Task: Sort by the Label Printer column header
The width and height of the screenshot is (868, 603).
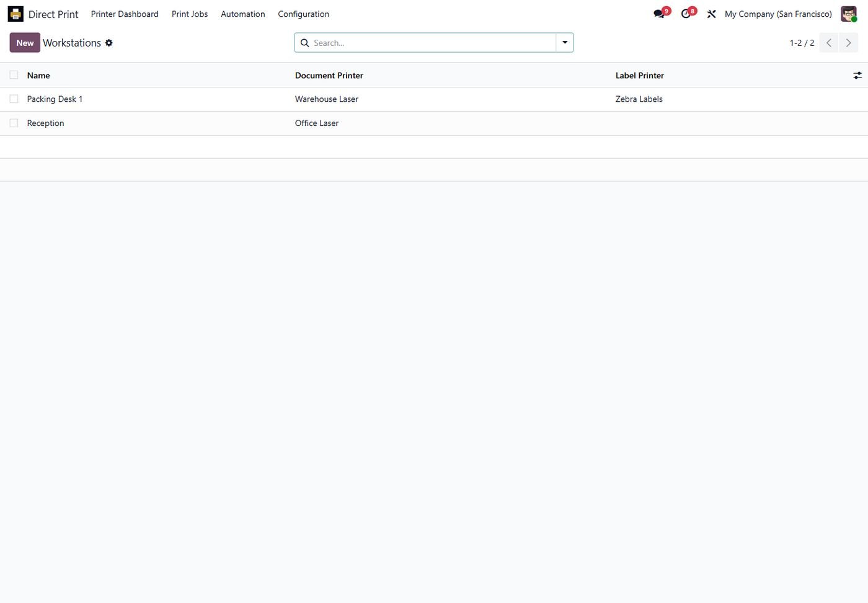Action: [x=640, y=75]
